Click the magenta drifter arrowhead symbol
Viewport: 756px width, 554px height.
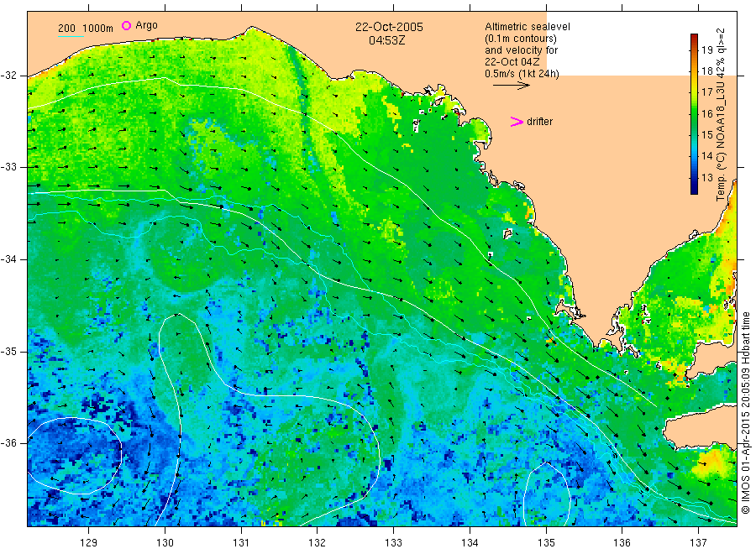[x=517, y=122]
